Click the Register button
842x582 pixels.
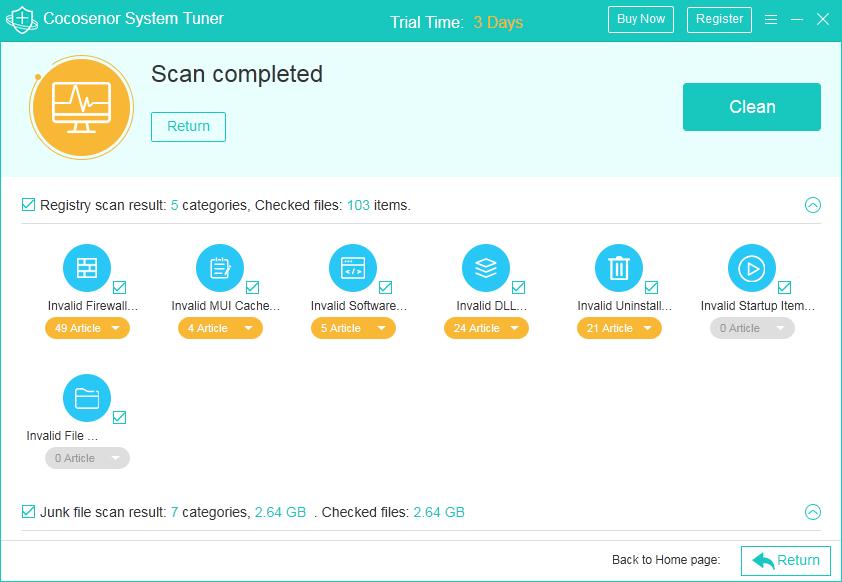click(720, 19)
